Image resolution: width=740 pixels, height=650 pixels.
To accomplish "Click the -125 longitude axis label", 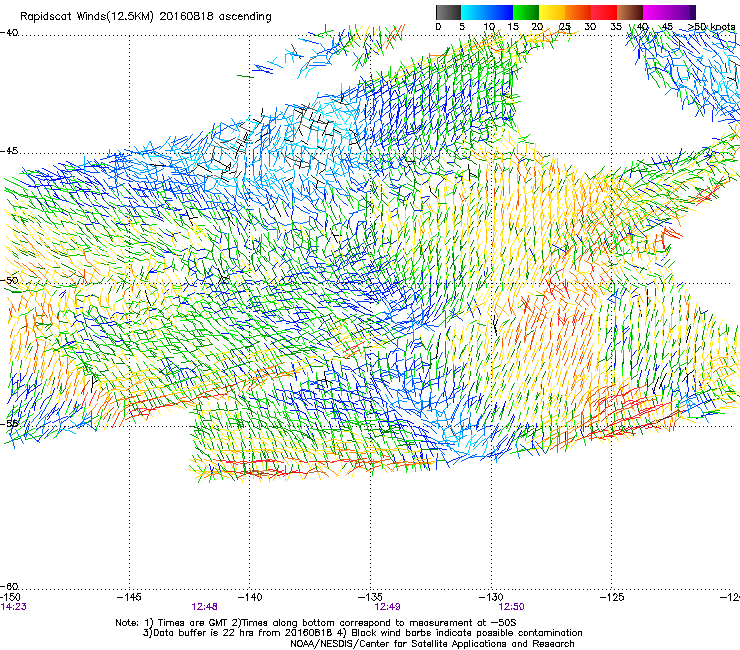I will pos(612,597).
